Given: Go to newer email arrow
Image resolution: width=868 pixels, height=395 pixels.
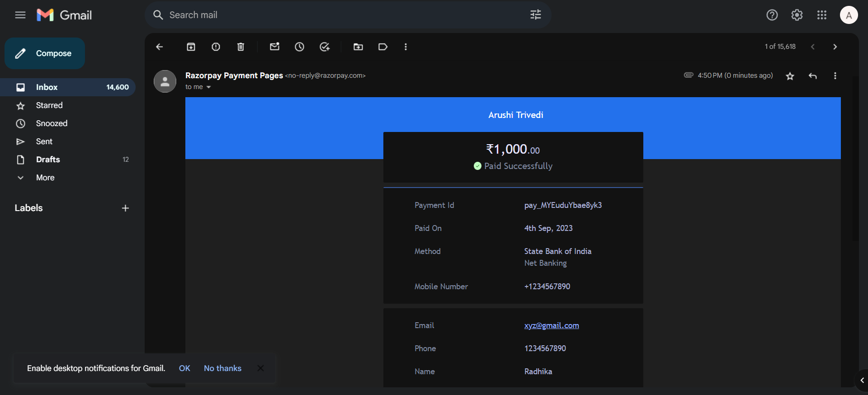Looking at the screenshot, I should coord(812,47).
